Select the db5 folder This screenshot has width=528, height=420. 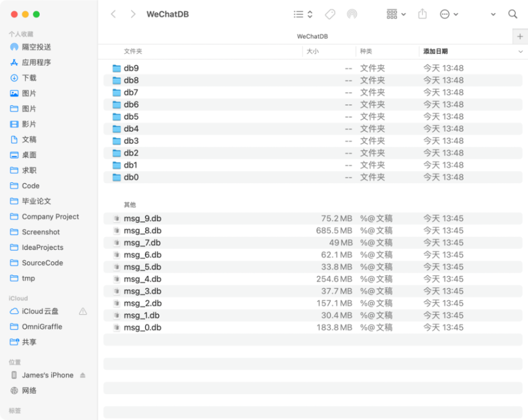[x=313, y=117]
